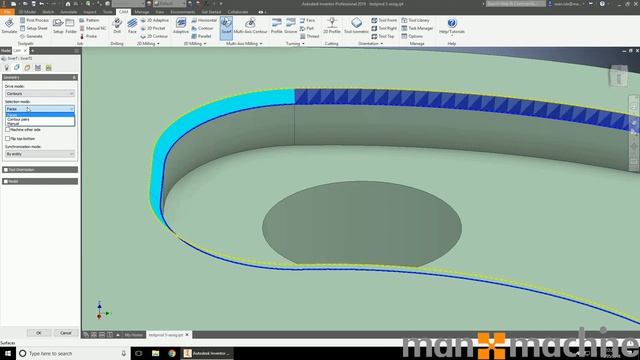
Task: Run Post Process from the Toolpath group
Action: [x=34, y=20]
